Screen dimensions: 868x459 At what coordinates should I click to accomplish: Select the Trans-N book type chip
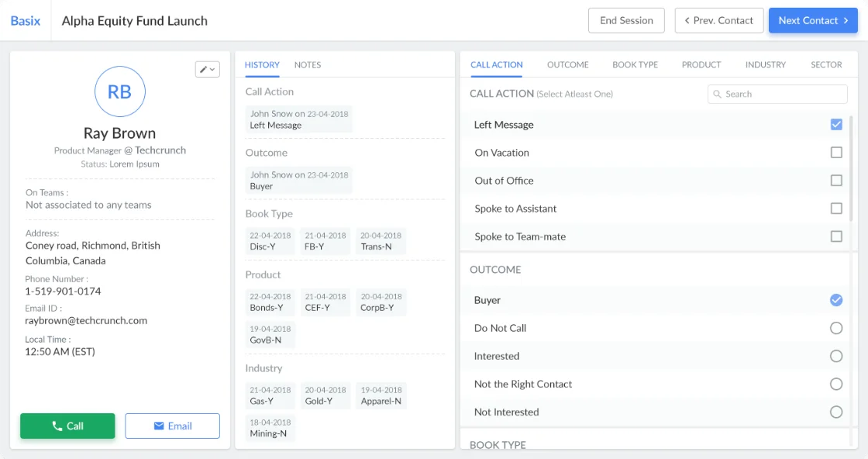381,241
